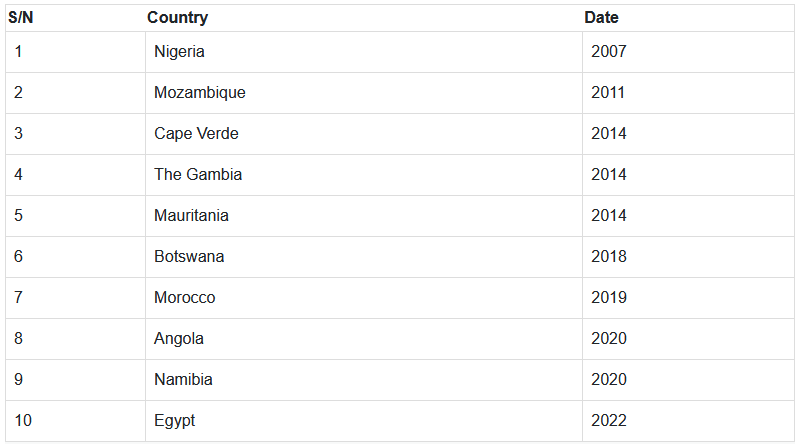The image size is (801, 444).
Task: Click the Country column header
Action: coord(178,18)
